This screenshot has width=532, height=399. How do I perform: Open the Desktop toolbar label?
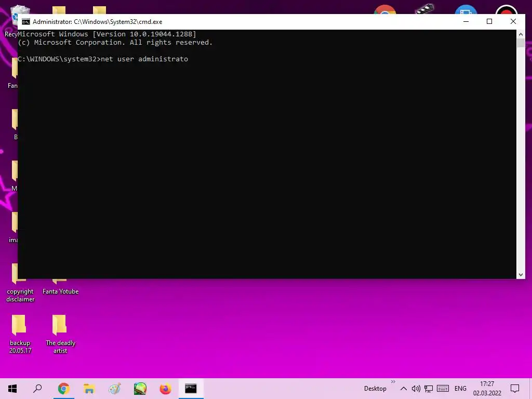point(375,389)
